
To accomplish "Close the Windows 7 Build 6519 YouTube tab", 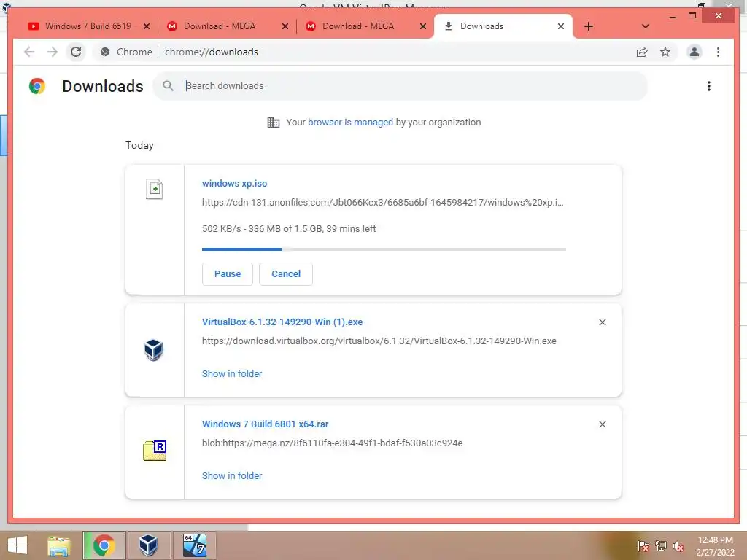I will coord(147,26).
